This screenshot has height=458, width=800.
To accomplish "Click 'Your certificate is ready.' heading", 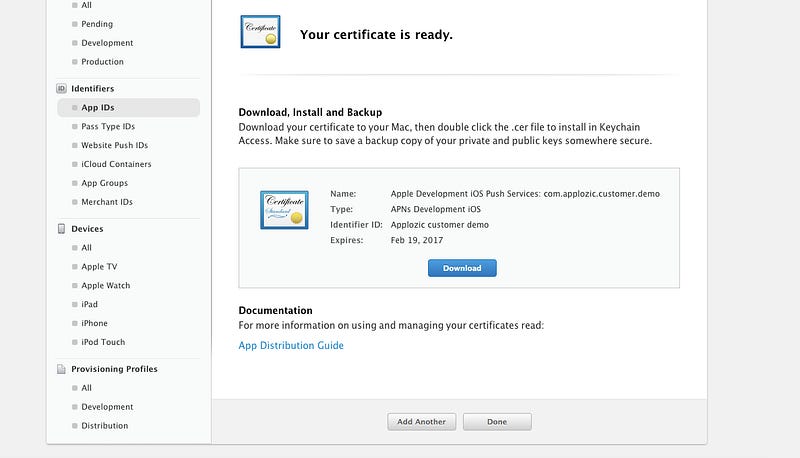I will tap(377, 35).
